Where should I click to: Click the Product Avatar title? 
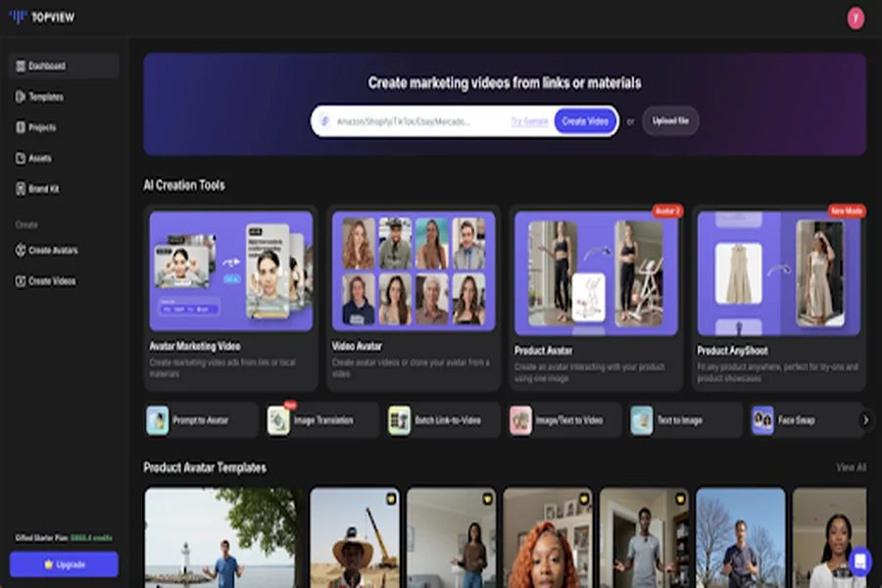point(543,351)
